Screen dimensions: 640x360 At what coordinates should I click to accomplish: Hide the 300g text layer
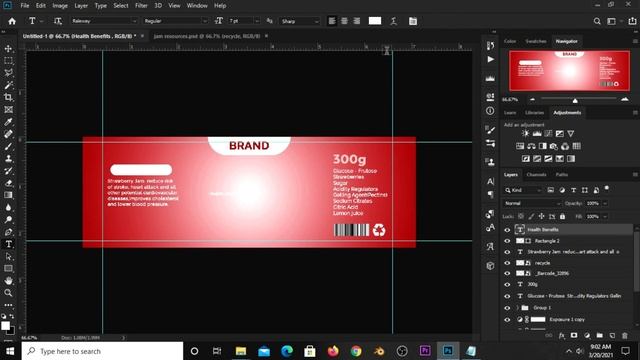coord(507,284)
